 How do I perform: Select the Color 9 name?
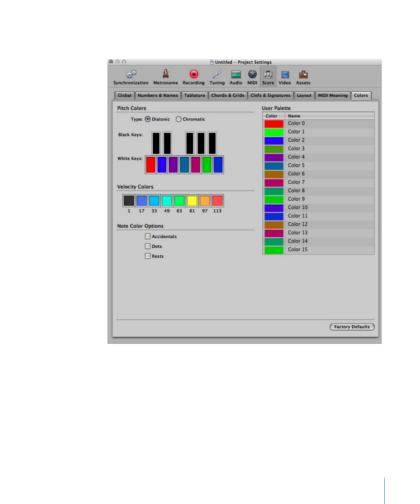click(x=296, y=199)
